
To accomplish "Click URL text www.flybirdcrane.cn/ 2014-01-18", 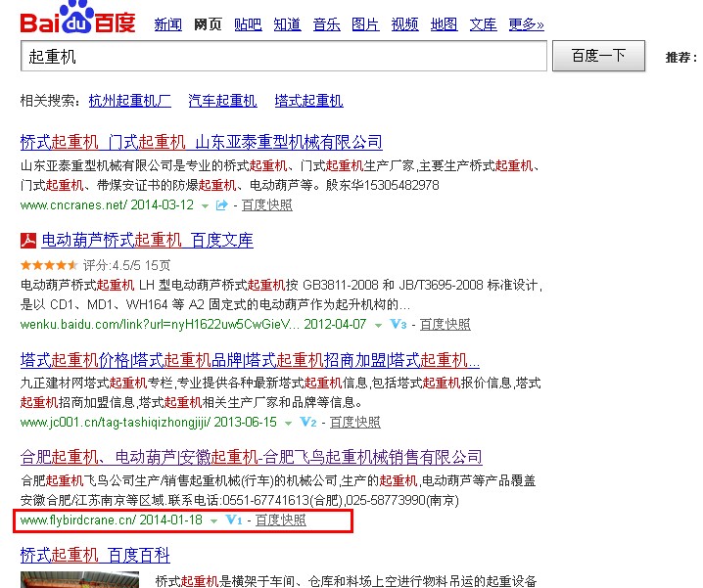I will (112, 520).
